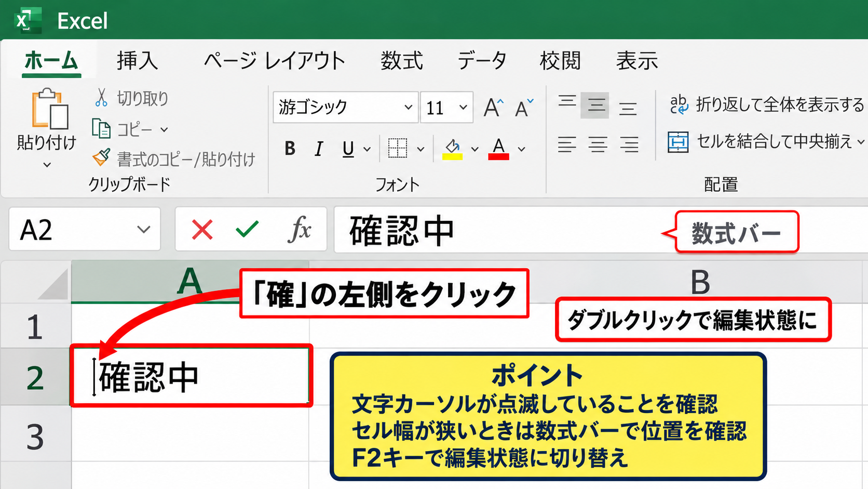This screenshot has height=489, width=868.
Task: Open the ページ レイアウト tab
Action: click(x=275, y=61)
